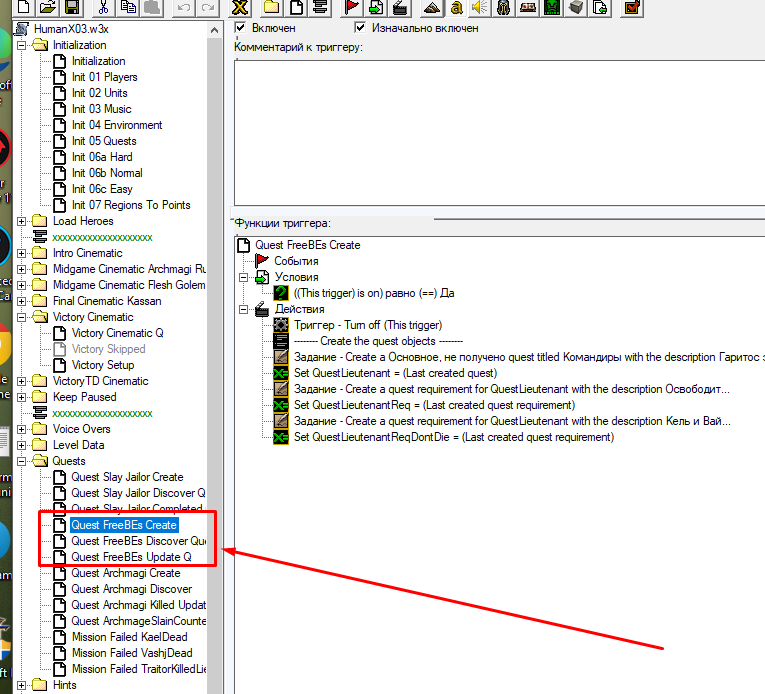765x694 pixels.
Task: Expand the Intro Cinematic folder
Action: [21, 253]
